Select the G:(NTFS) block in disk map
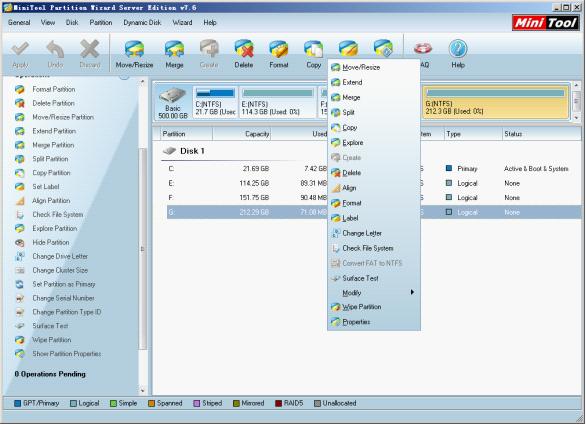This screenshot has height=425, width=586. [x=495, y=102]
